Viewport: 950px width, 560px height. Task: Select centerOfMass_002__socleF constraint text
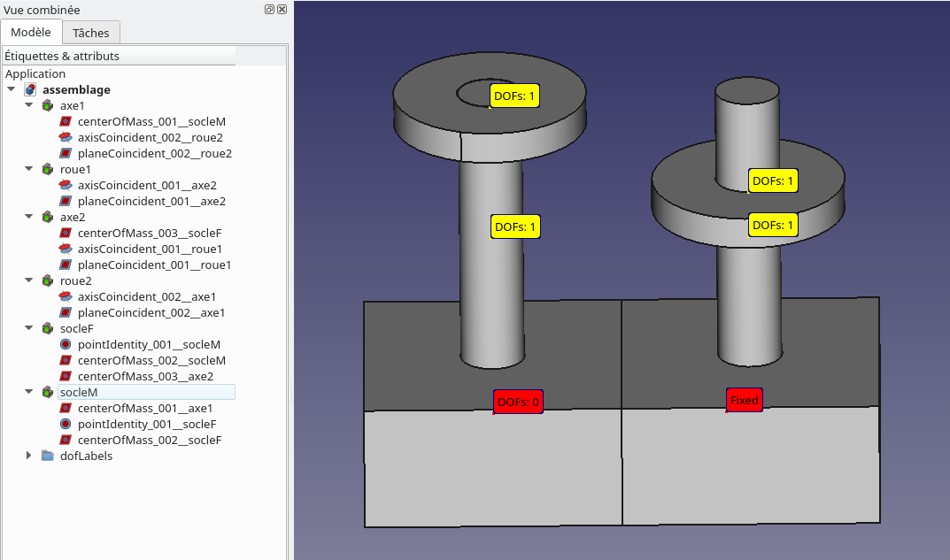150,441
